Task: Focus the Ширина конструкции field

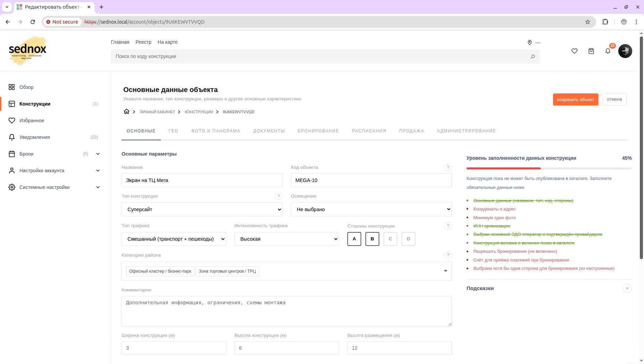Action: point(174,348)
